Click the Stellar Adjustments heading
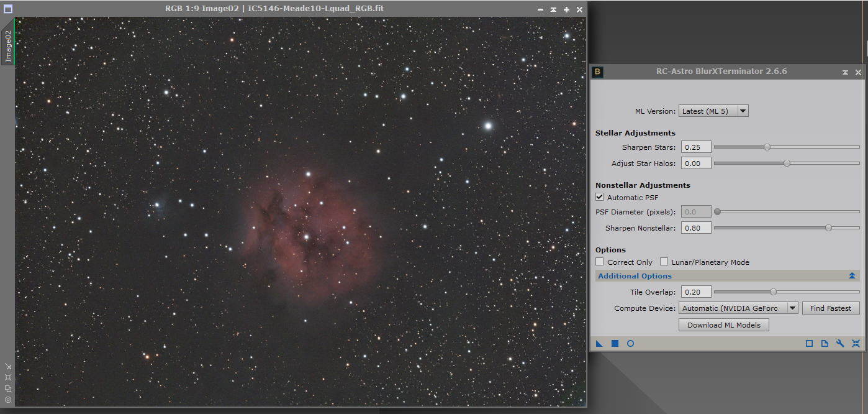Viewport: 868px width, 414px height. (635, 132)
